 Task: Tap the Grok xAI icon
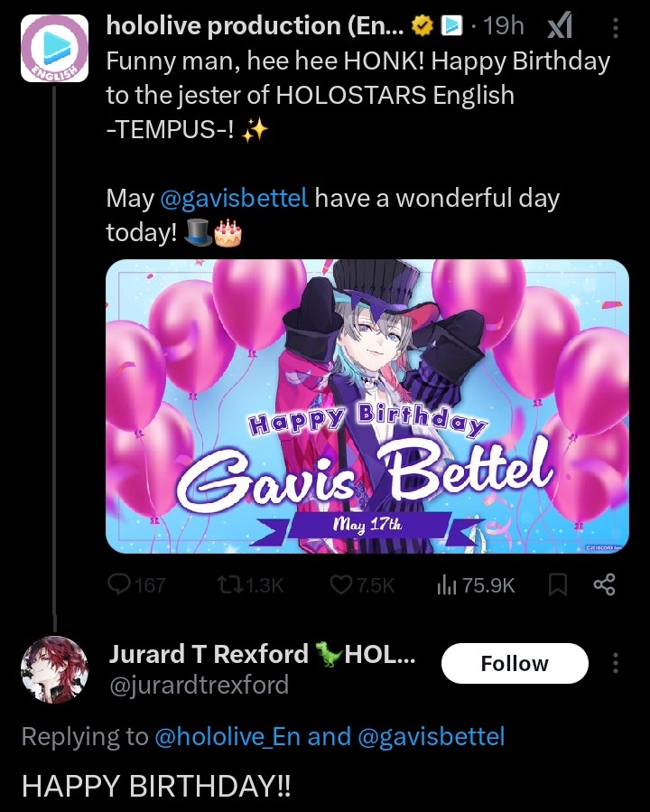560,27
